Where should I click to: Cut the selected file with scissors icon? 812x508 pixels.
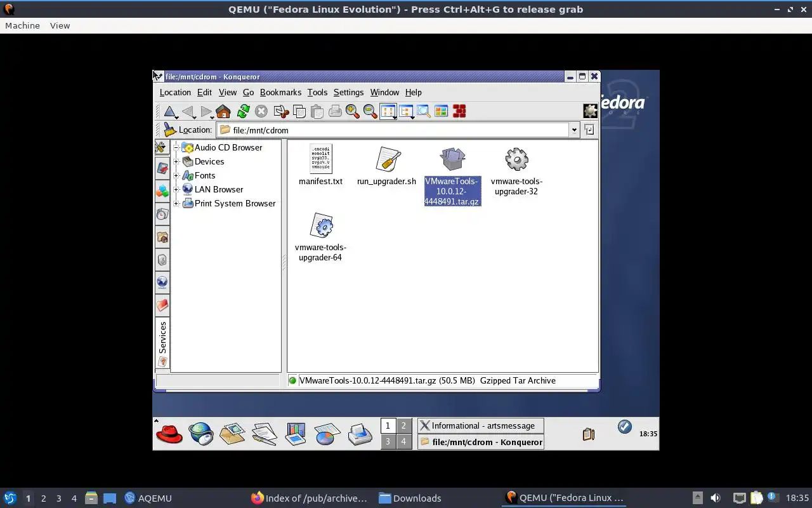tap(281, 112)
